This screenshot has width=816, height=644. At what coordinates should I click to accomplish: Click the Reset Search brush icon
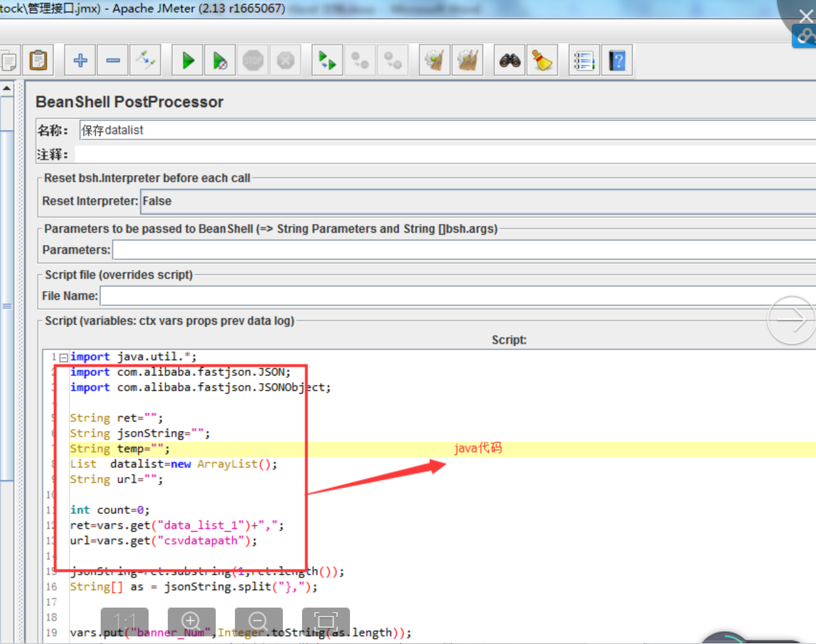click(542, 60)
